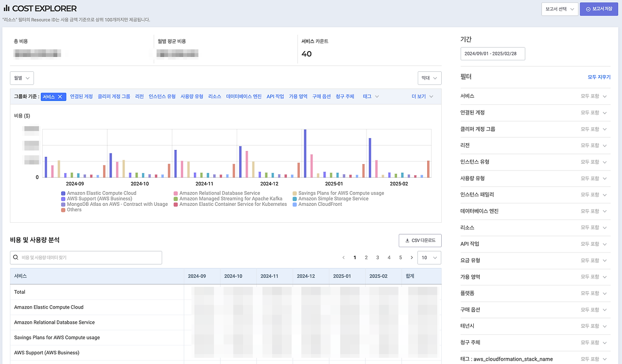Expand the 인스턴스 패밀리 filter
The image size is (622, 364).
point(536,195)
